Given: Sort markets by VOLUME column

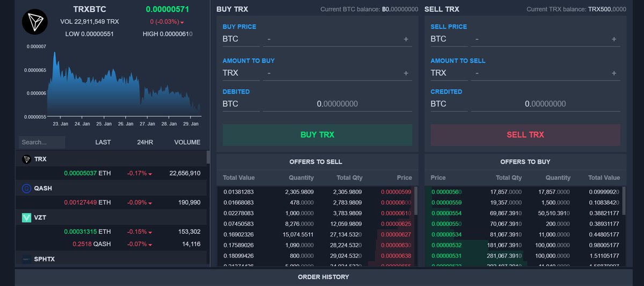Looking at the screenshot, I should [x=187, y=142].
